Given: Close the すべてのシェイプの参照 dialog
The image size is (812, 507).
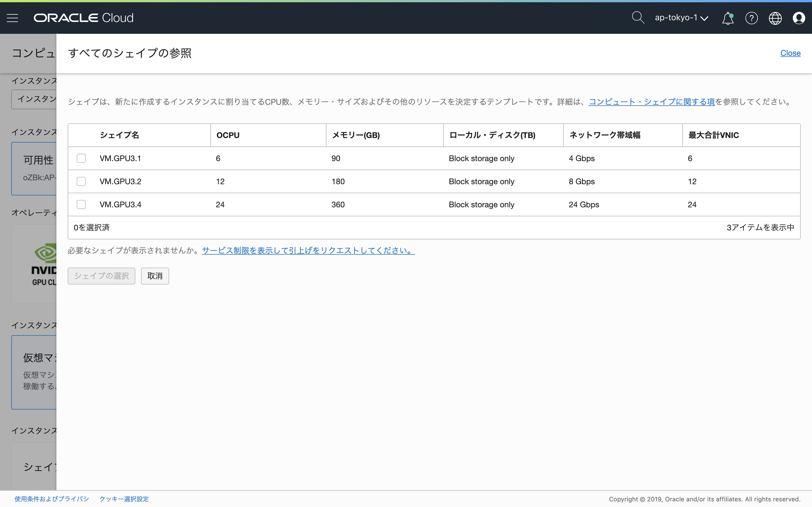Looking at the screenshot, I should (x=791, y=53).
